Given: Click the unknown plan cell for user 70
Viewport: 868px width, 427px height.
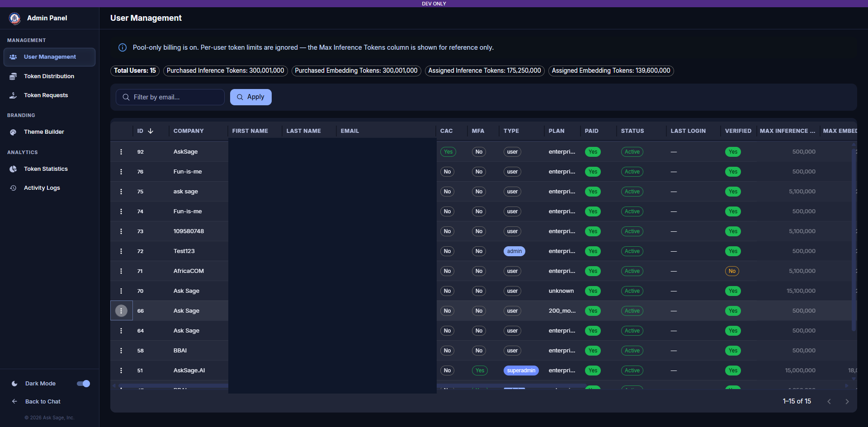Looking at the screenshot, I should [561, 291].
